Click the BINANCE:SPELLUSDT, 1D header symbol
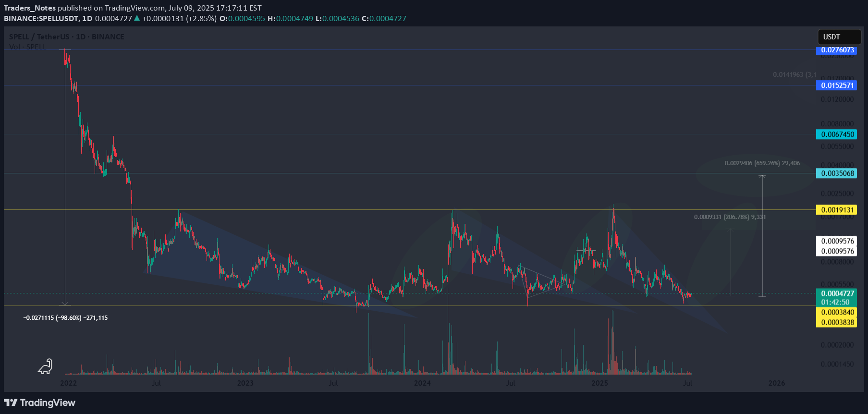Viewport: 868px width, 414px height. pyautogui.click(x=48, y=19)
